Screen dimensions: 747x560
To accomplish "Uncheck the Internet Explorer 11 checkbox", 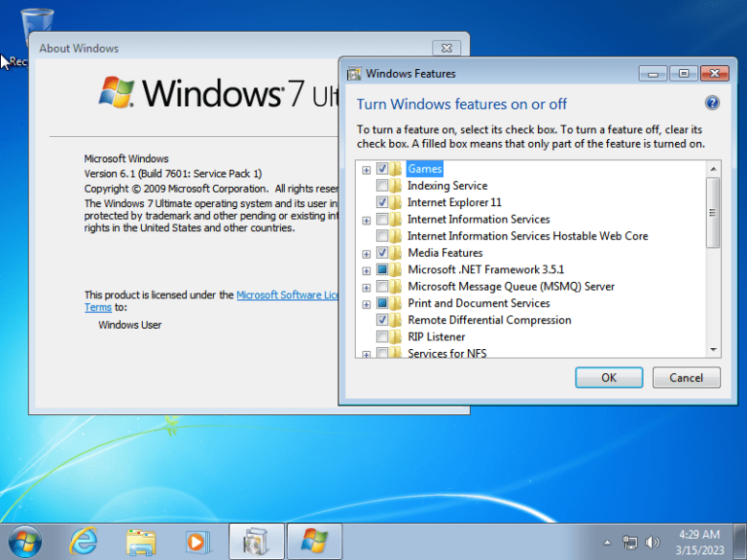I will pyautogui.click(x=382, y=202).
